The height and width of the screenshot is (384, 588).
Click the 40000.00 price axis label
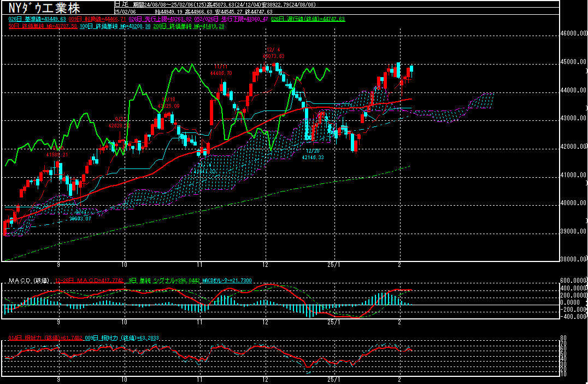click(573, 203)
